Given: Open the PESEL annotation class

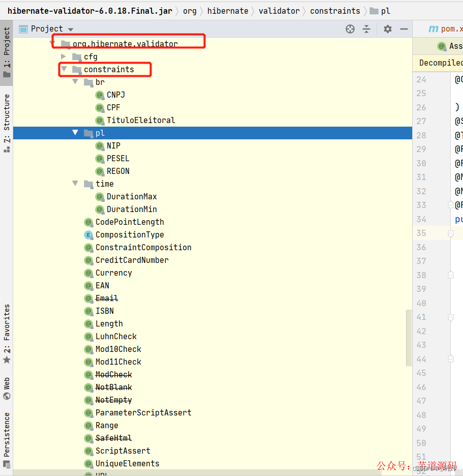Looking at the screenshot, I should (112, 159).
